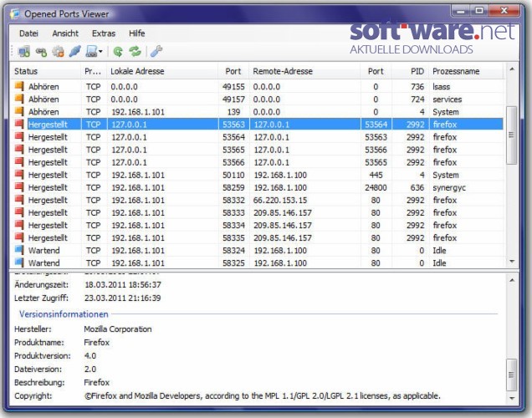Open the Extras menu
This screenshot has width=532, height=418.
pos(104,33)
